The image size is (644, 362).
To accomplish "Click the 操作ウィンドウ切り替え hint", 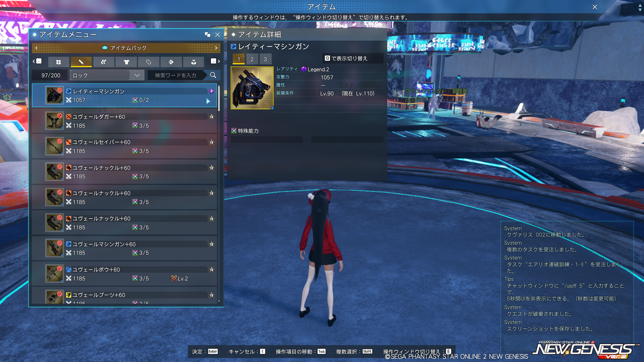I will pos(418,351).
